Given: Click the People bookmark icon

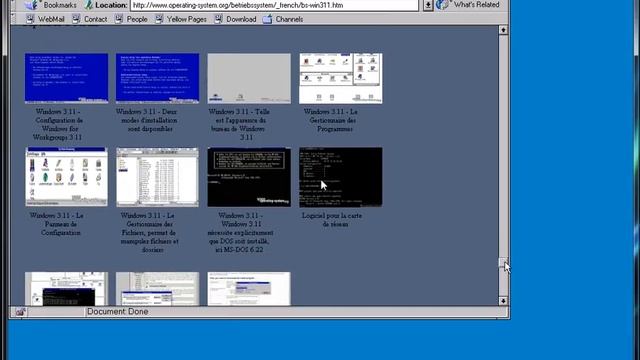Looking at the screenshot, I should coord(119,19).
